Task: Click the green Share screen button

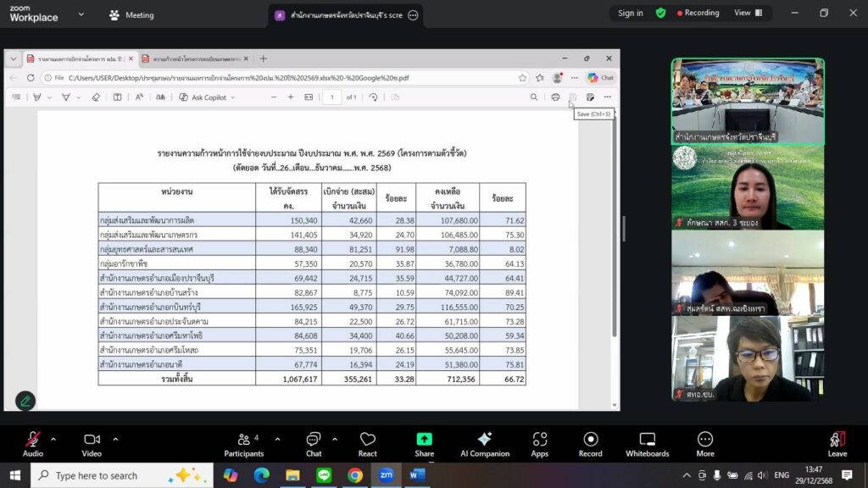Action: 424,443
